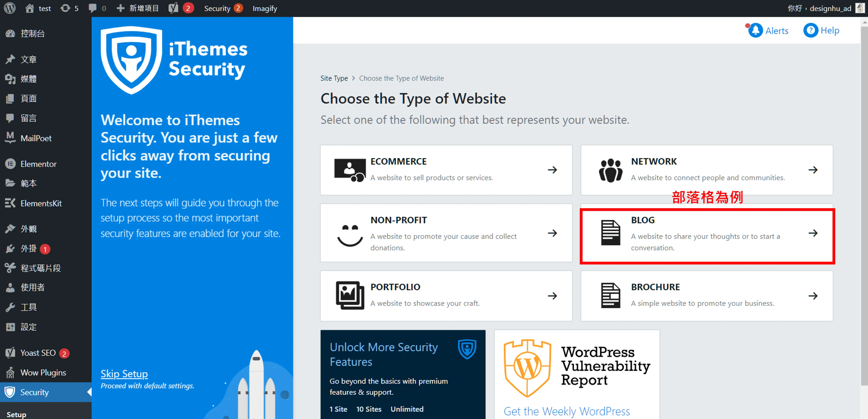Click the arrow on the Blog card
This screenshot has height=419, width=868.
click(813, 233)
